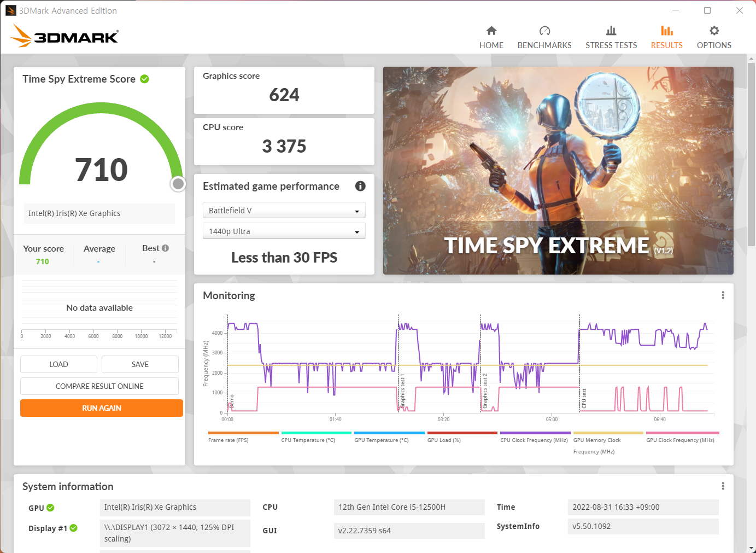Click the 12th Gen Intel Core i5-12500H field

[409, 507]
